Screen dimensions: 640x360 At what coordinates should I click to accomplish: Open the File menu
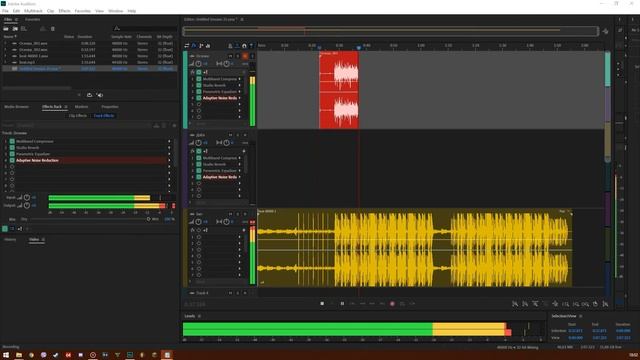point(5,11)
